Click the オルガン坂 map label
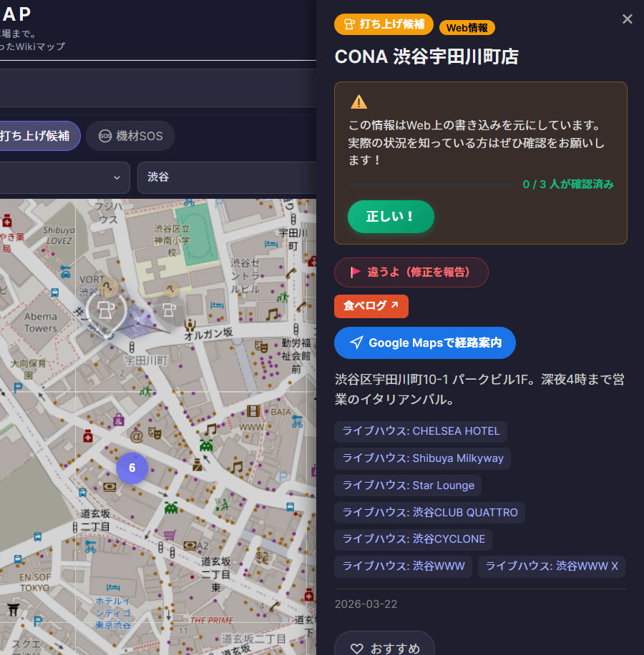 tap(208, 334)
